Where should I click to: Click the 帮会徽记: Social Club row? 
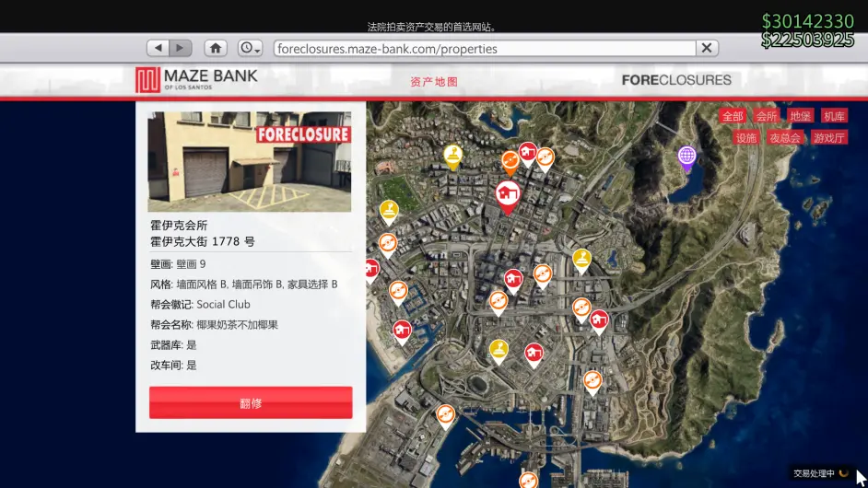(x=200, y=304)
